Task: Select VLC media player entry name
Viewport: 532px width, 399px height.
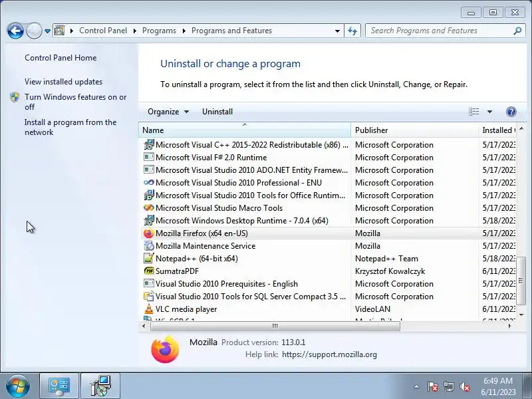Action: [186, 309]
